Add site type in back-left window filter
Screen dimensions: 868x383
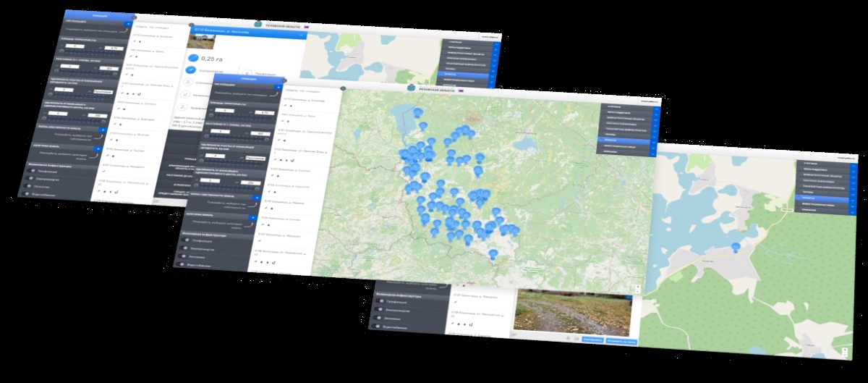(x=128, y=24)
